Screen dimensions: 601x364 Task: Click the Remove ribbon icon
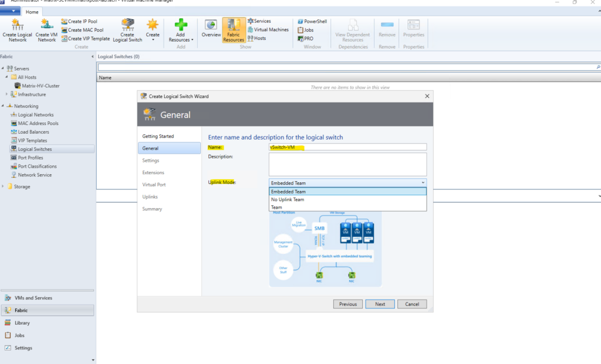click(387, 29)
